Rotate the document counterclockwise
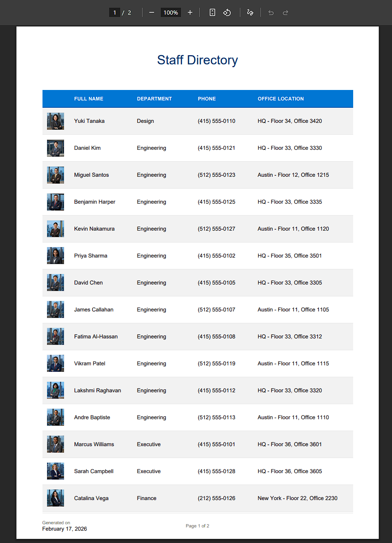 227,12
